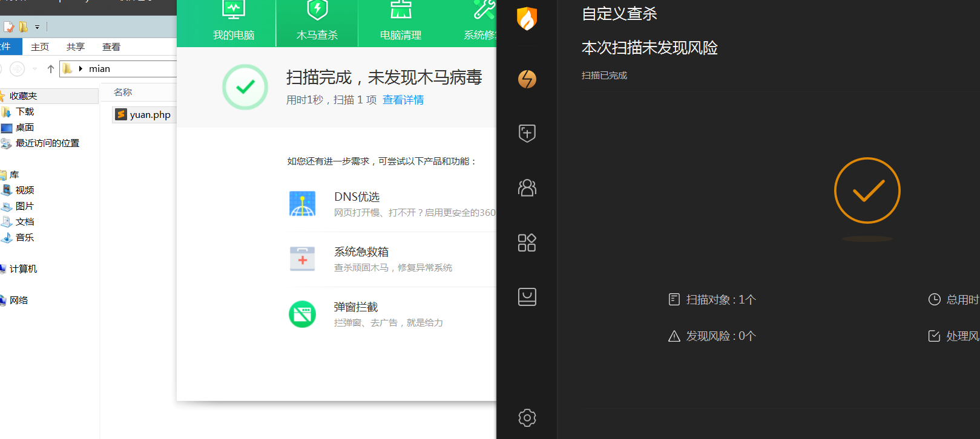
Task: Open protection shield-plus icon in Huorong sidebar
Action: point(527,133)
